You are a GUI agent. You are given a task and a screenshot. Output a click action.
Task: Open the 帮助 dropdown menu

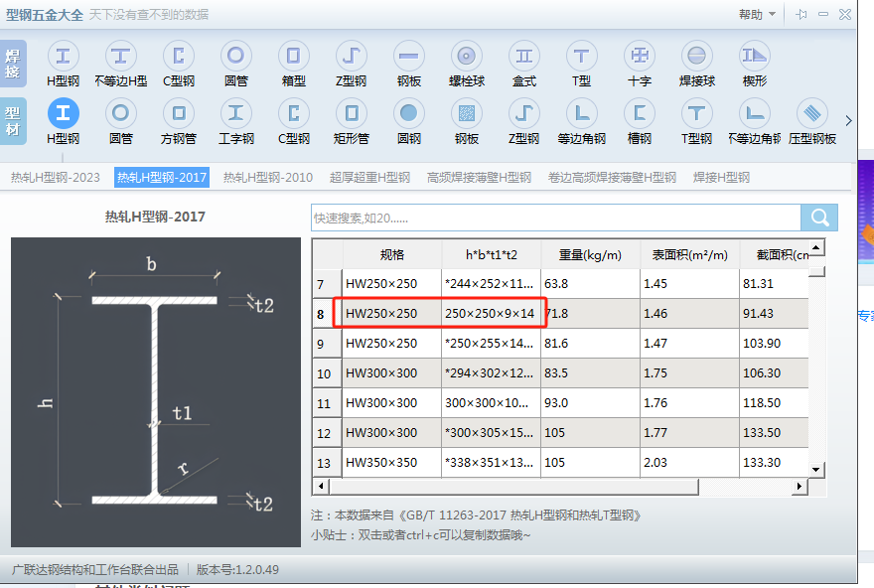click(x=757, y=15)
